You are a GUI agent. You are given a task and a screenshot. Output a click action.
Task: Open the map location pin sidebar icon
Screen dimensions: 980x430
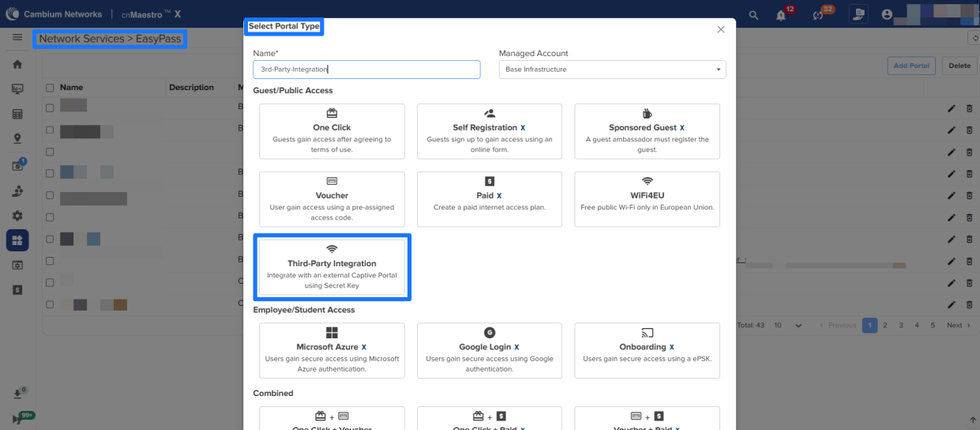point(17,139)
